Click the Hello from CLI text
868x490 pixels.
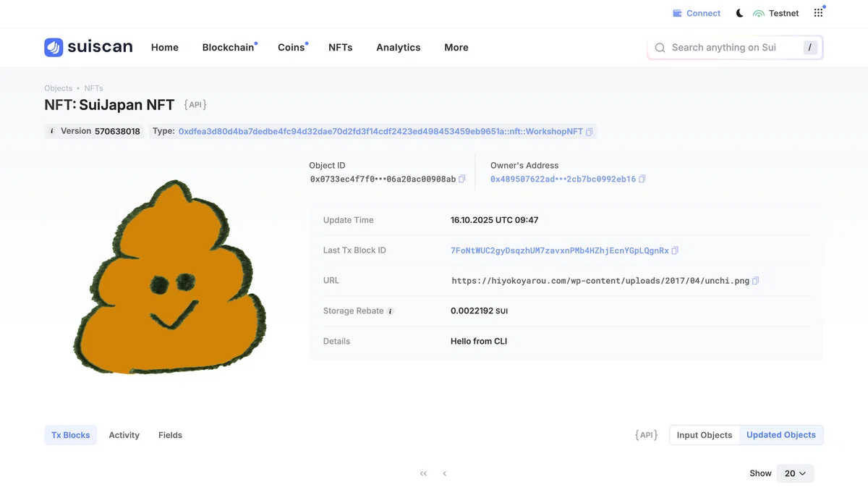point(479,341)
